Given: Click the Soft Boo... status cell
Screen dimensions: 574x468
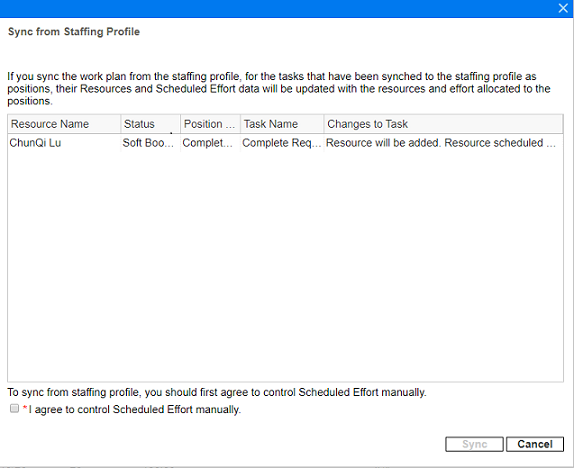Looking at the screenshot, I should [150, 142].
